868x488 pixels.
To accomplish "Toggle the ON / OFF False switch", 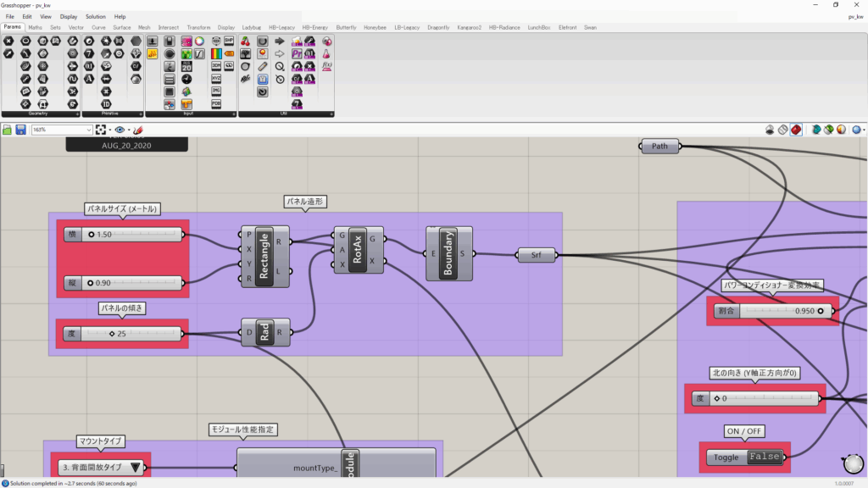I will tap(764, 457).
